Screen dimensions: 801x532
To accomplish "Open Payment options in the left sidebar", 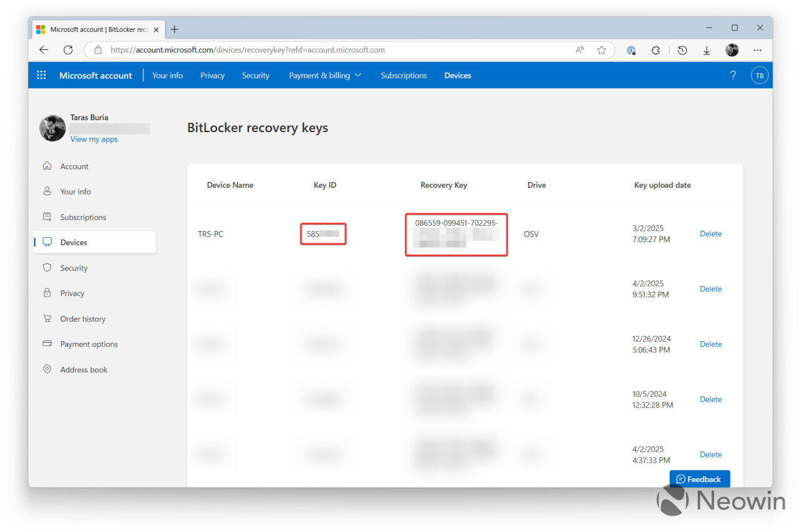I will coord(94,344).
